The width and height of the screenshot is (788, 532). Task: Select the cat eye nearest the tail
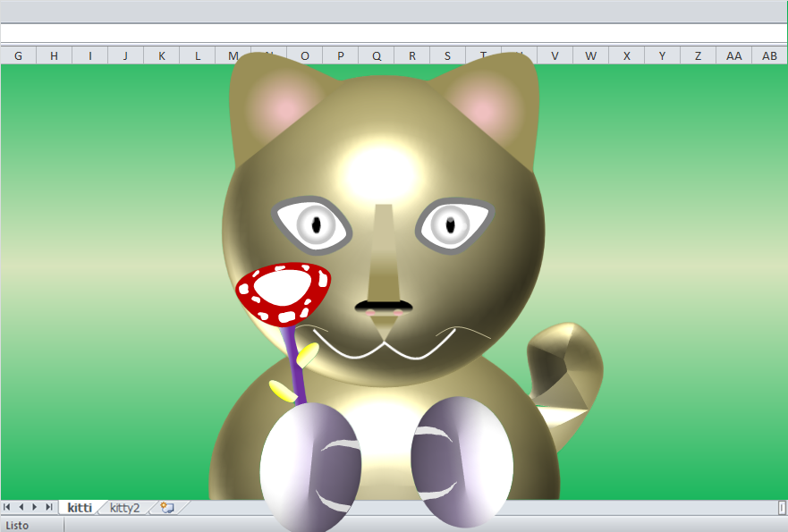click(454, 225)
